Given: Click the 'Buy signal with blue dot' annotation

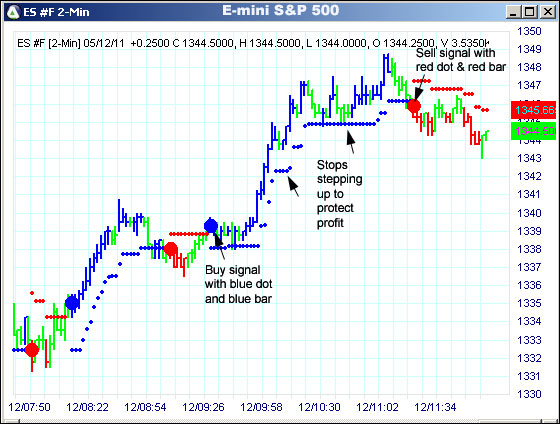Looking at the screenshot, I should (x=238, y=284).
